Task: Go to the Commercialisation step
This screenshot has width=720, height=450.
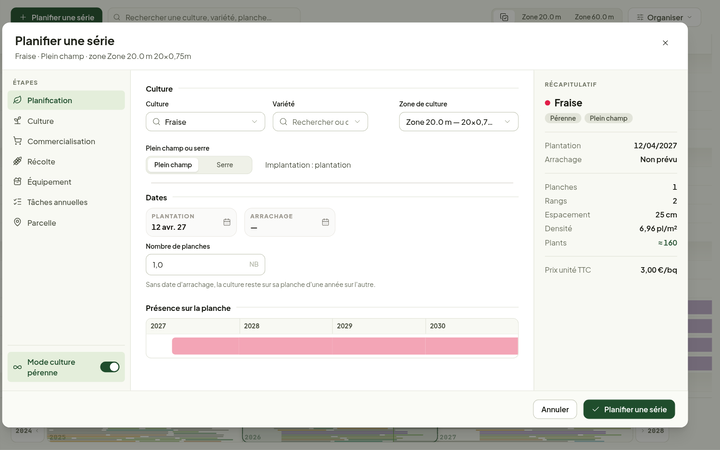Action: pos(66,141)
